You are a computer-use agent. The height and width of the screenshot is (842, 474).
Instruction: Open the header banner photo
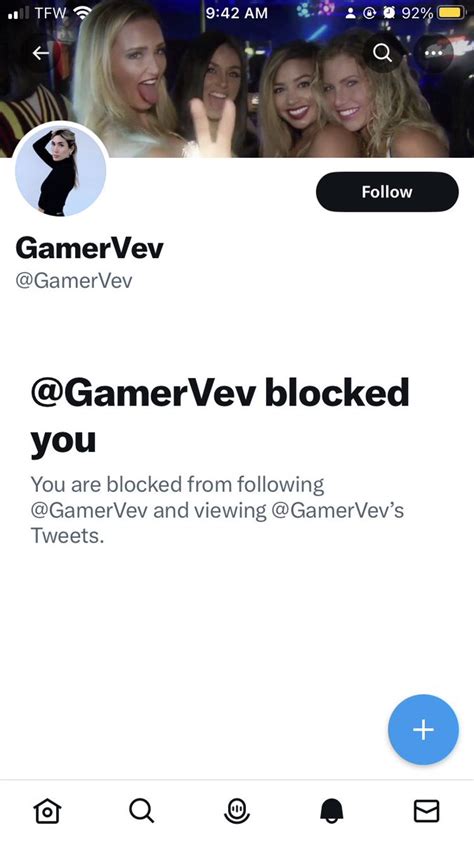[237, 78]
